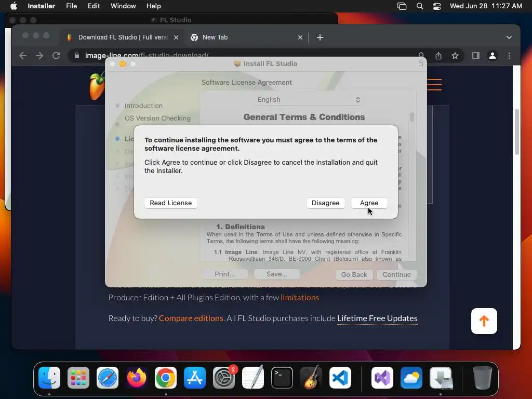Click the scroll-to-top arrow button on webpage
Viewport: 532px width, 399px height.
click(x=484, y=321)
